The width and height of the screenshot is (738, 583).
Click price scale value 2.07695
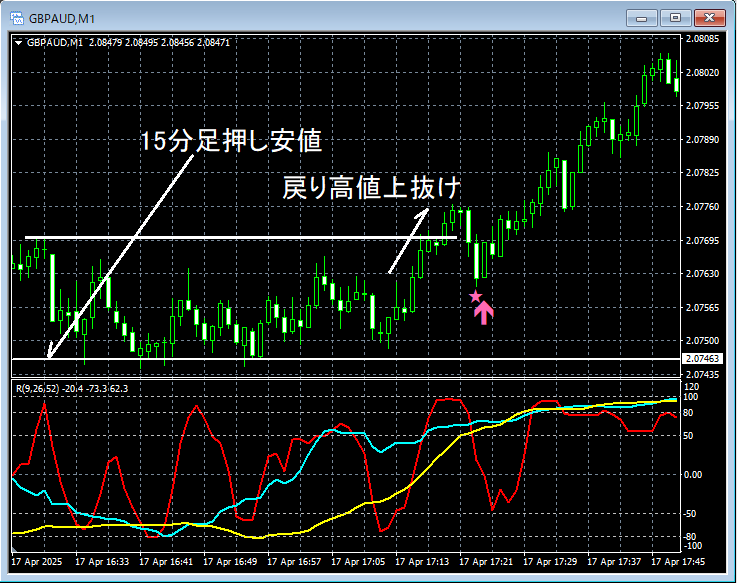coord(703,240)
